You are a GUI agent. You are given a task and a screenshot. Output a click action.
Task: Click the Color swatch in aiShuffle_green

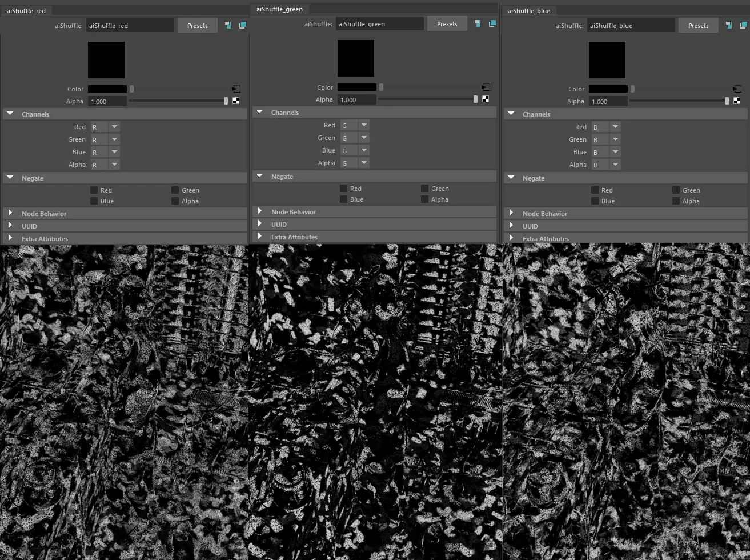[x=357, y=87]
